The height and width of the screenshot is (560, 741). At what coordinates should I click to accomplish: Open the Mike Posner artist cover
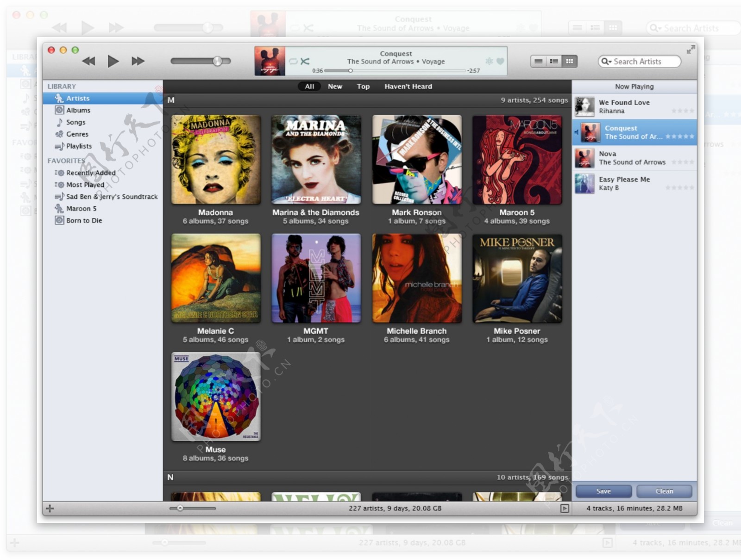(517, 278)
